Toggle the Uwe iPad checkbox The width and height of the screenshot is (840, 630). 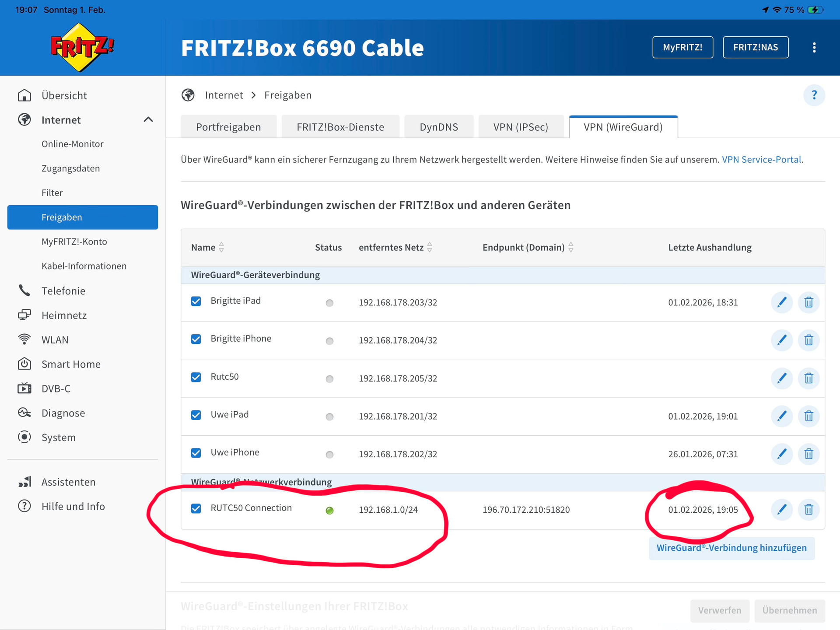(196, 415)
